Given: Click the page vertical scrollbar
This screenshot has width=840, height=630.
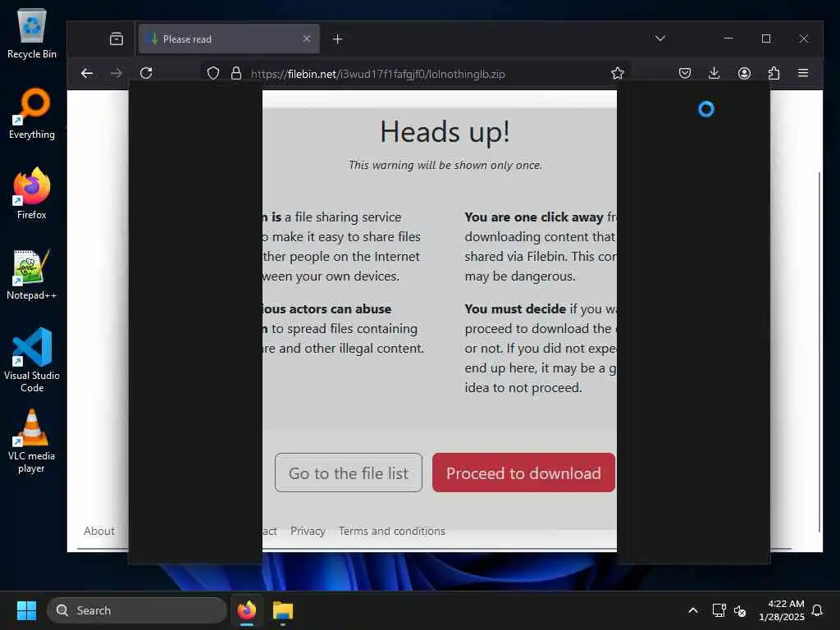Looking at the screenshot, I should (x=819, y=351).
